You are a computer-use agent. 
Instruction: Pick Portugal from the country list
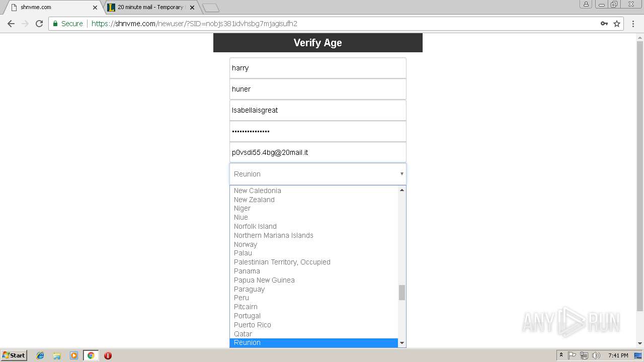coord(314,316)
